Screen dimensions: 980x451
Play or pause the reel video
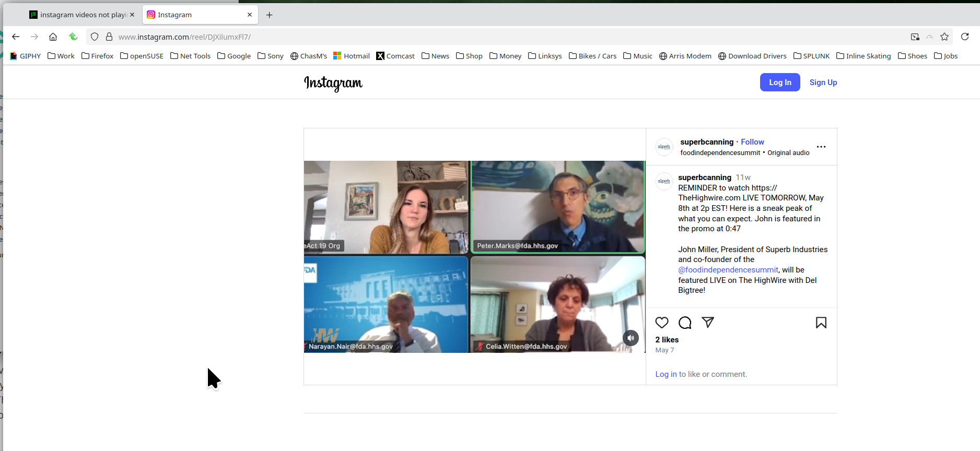point(474,256)
